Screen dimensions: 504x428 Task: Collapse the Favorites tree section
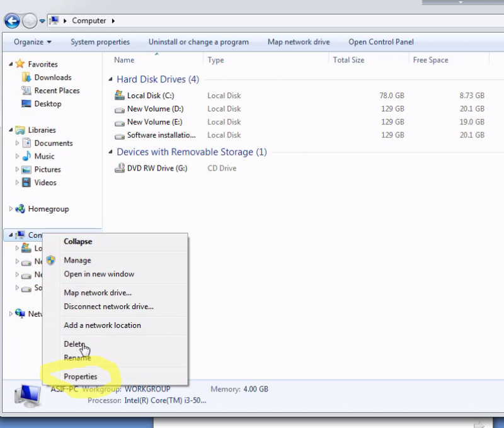[x=11, y=64]
